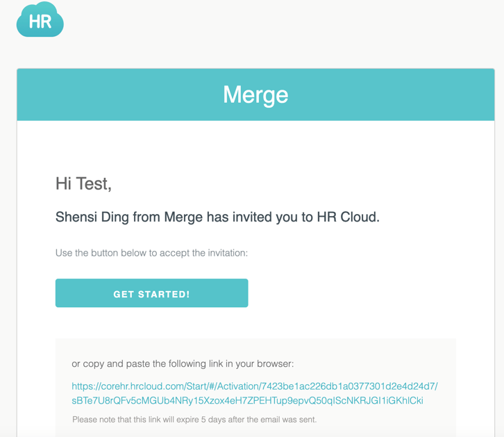Click "or copy and paste the following" text

(139, 363)
